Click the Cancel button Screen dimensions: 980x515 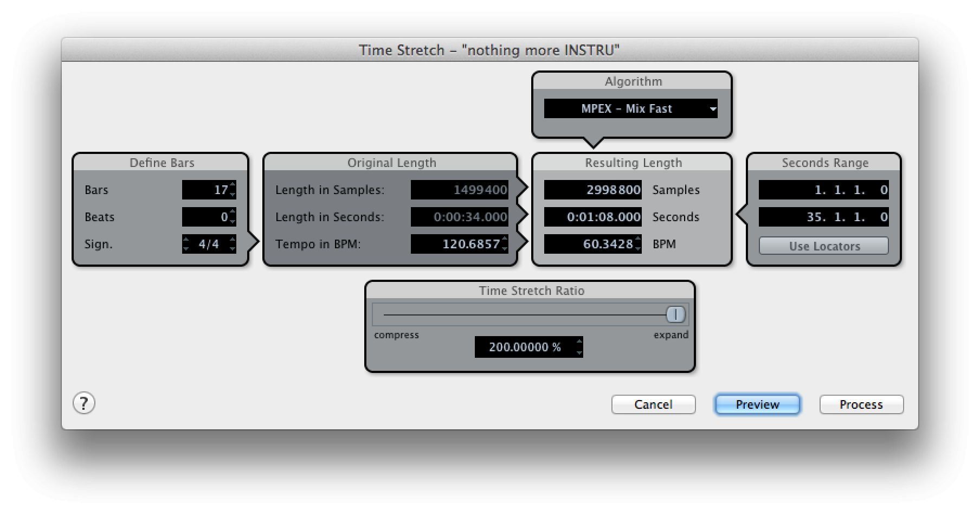tap(653, 404)
